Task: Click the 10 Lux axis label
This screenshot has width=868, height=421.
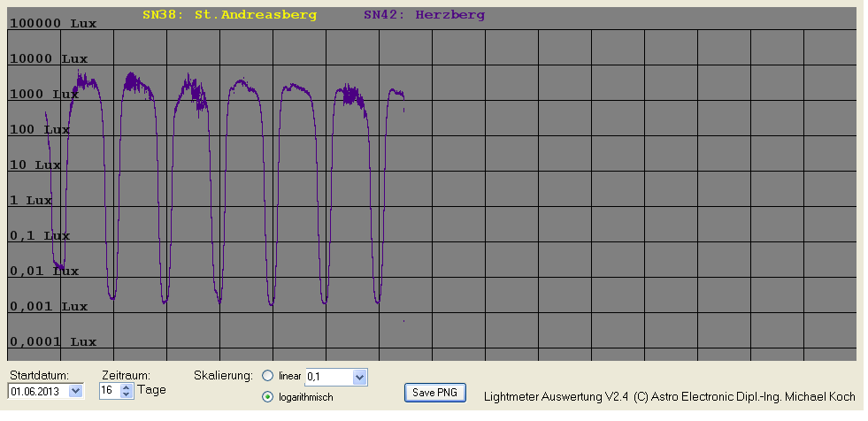Action: coord(35,165)
